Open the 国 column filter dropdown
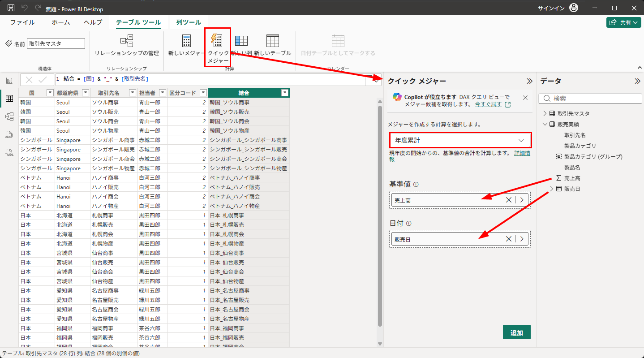Screen dimensions: 644x358 point(50,93)
